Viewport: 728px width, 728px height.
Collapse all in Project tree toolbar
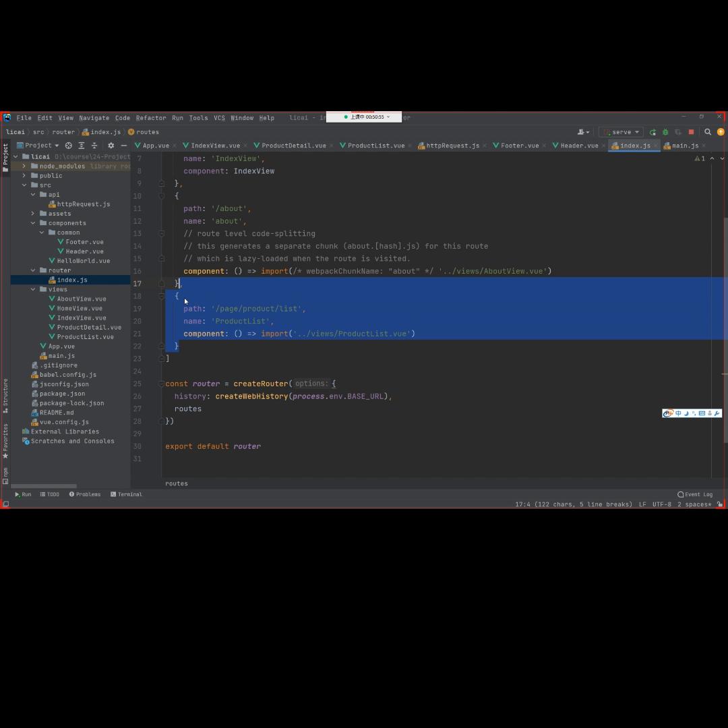click(94, 146)
